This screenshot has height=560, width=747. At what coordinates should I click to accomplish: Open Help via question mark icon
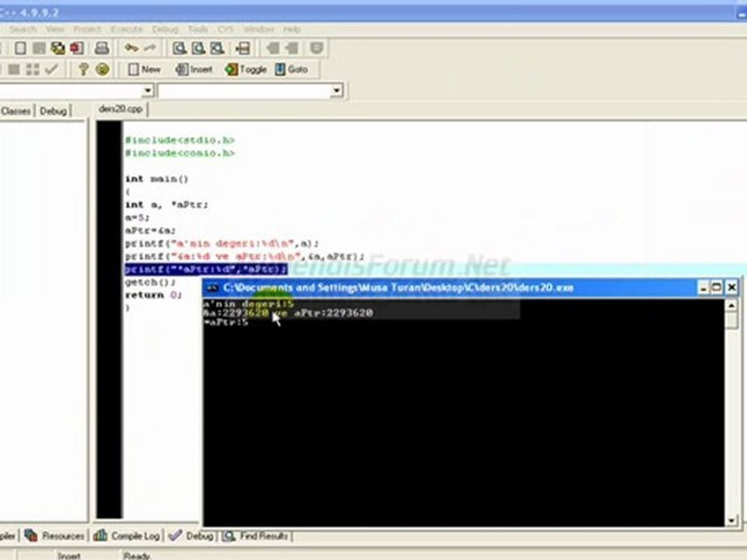[83, 69]
